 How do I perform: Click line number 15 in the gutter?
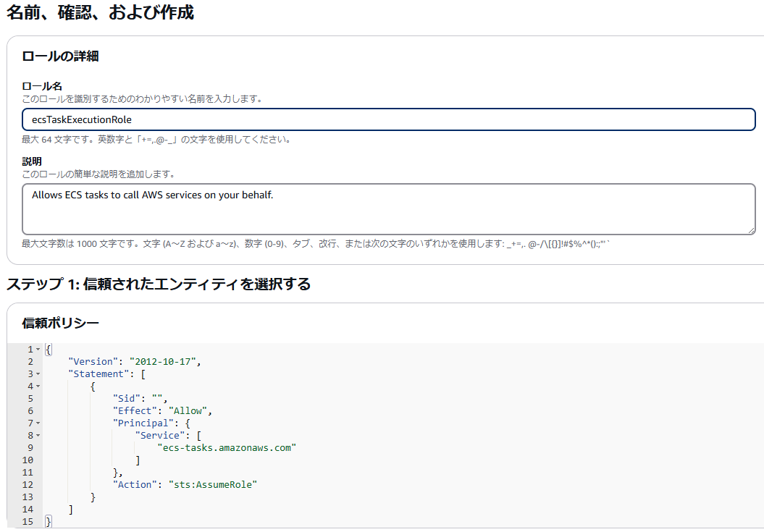(28, 522)
